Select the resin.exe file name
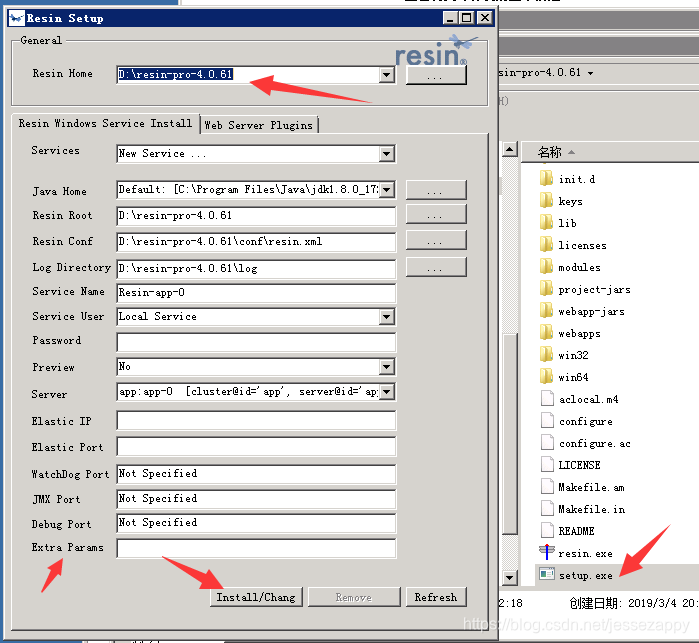The image size is (699, 643). 586,553
